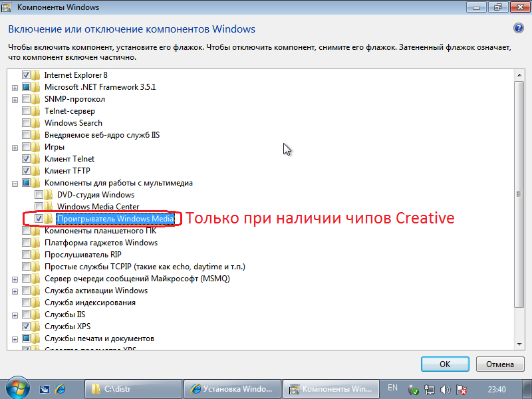Click the Отмена button
The image size is (532, 399).
pos(499,364)
